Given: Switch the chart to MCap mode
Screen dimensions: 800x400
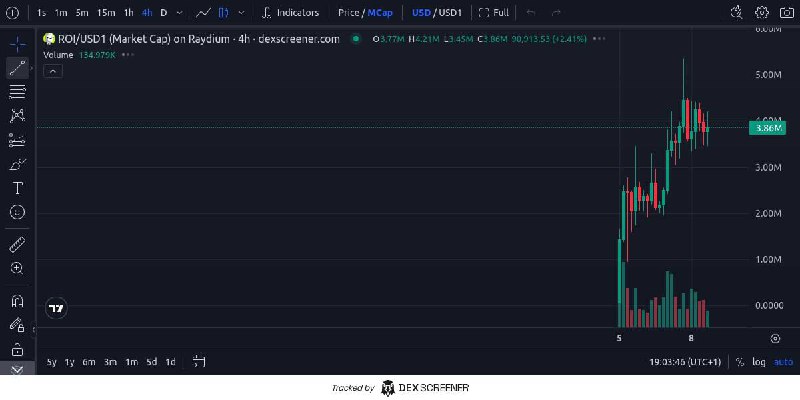Looking at the screenshot, I should point(380,13).
